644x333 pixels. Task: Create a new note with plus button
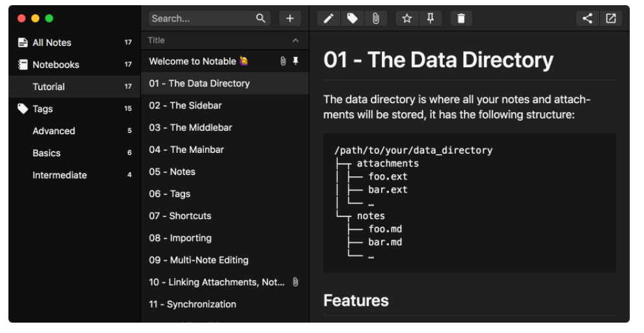coord(290,19)
